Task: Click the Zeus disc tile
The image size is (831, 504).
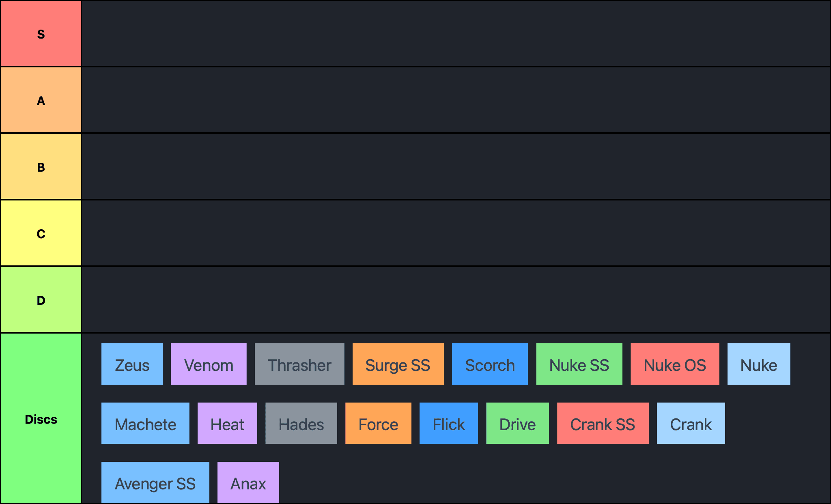Action: (x=132, y=364)
